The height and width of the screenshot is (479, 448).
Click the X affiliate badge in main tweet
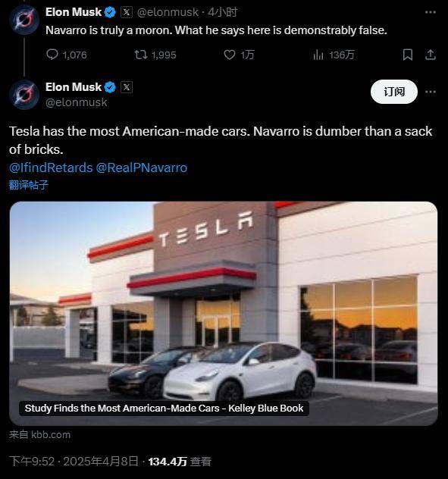pos(127,87)
